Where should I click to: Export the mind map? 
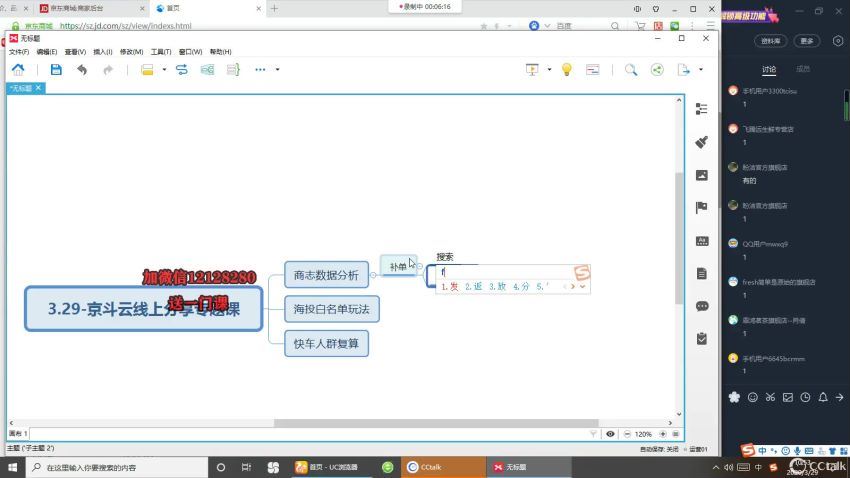(683, 69)
